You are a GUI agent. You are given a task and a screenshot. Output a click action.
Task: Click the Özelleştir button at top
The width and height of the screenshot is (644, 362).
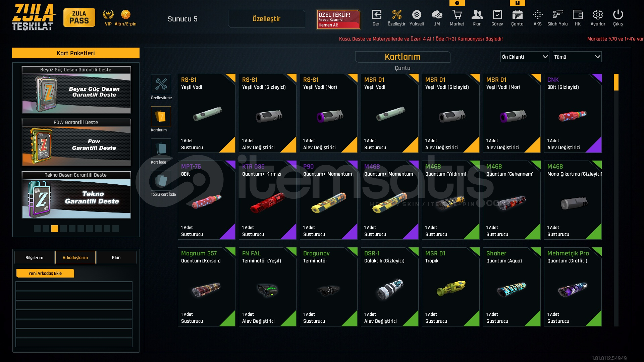coord(266,19)
